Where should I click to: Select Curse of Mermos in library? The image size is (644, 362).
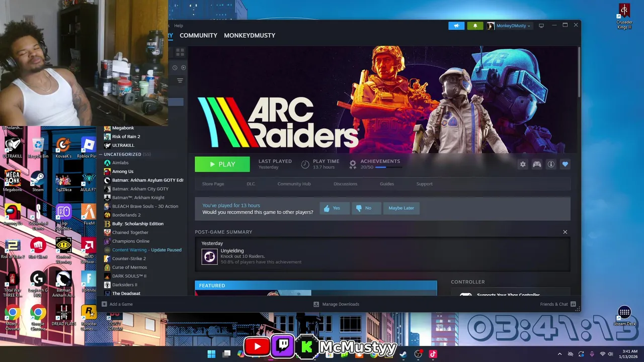(x=129, y=267)
